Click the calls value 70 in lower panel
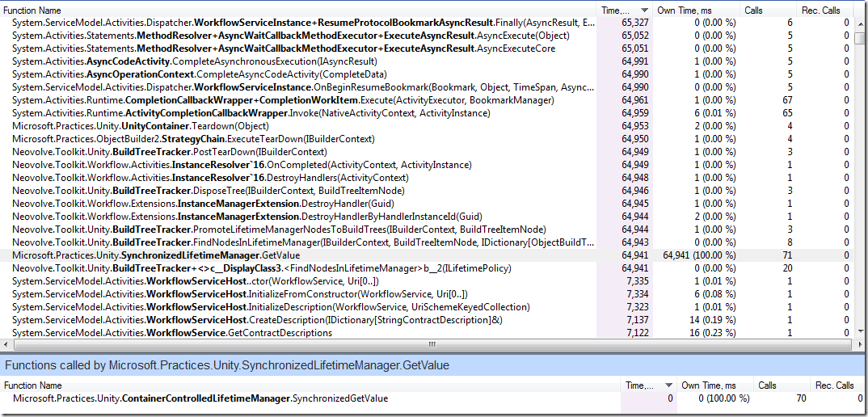868x417 pixels. point(800,398)
